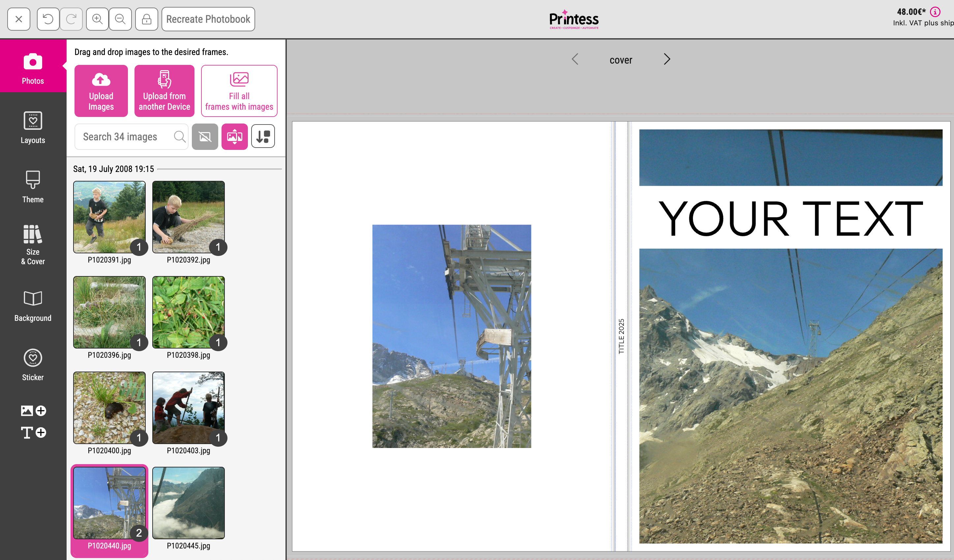954x560 pixels.
Task: Open the Size & Cover tab
Action: [33, 244]
